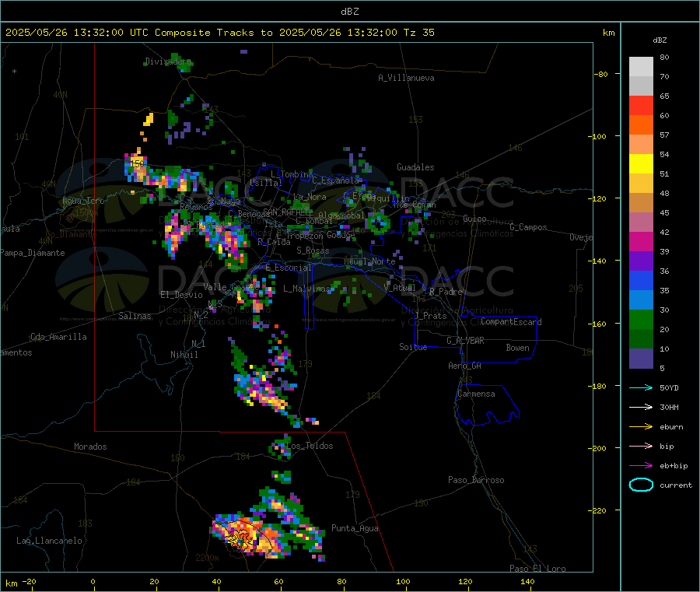Screen dimensions: 700x592
Task: Click the Salinas location label
Action: pyautogui.click(x=135, y=316)
